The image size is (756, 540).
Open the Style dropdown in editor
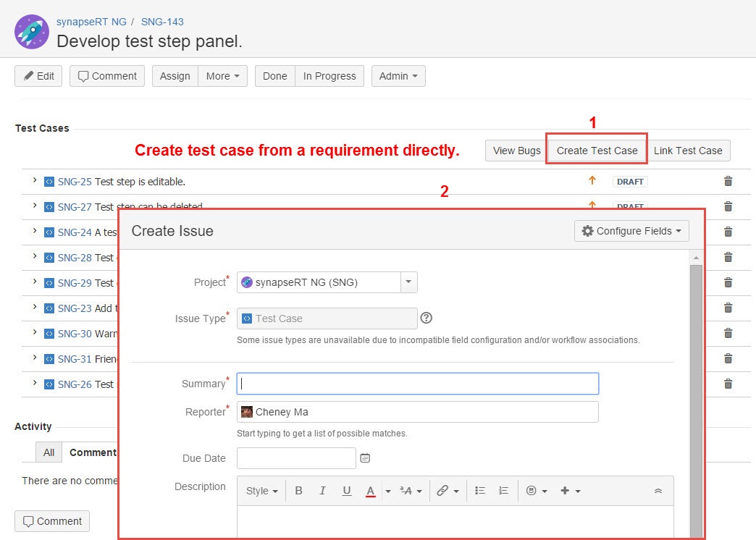261,491
